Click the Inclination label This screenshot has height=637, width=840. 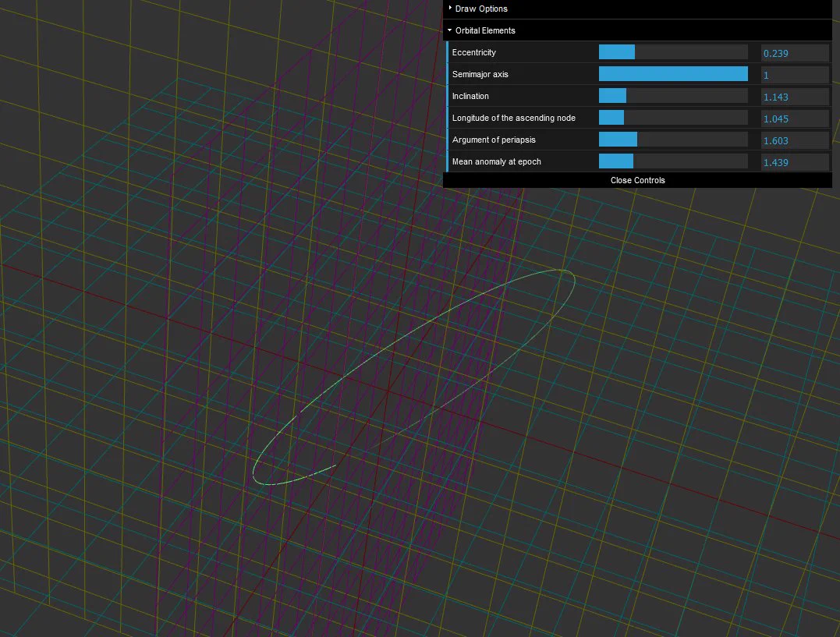click(470, 96)
